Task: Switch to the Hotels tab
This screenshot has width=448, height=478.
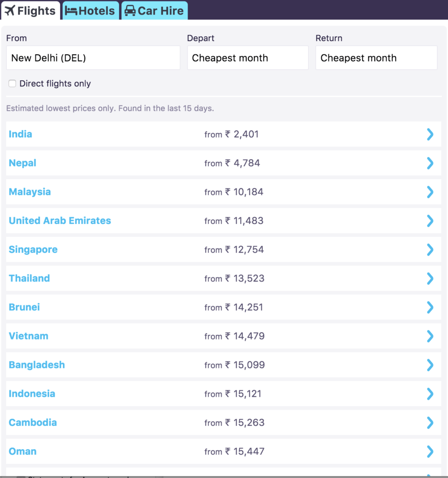Action: [x=90, y=10]
